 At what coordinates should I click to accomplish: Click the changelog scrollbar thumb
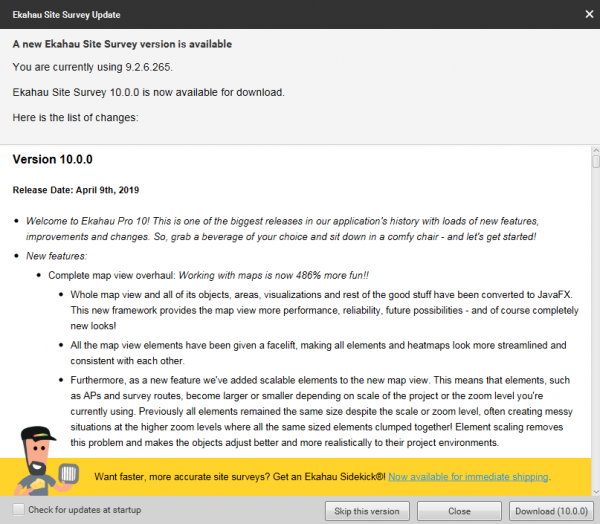tap(595, 162)
